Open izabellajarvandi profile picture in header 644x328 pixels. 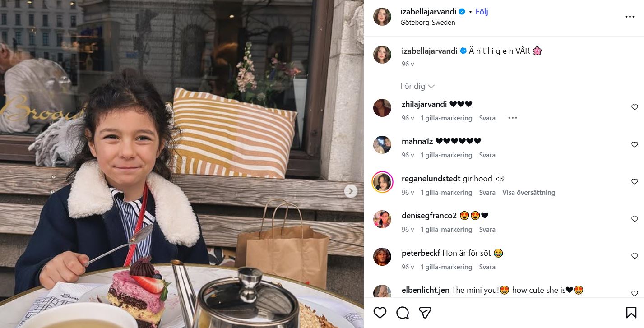click(x=382, y=17)
